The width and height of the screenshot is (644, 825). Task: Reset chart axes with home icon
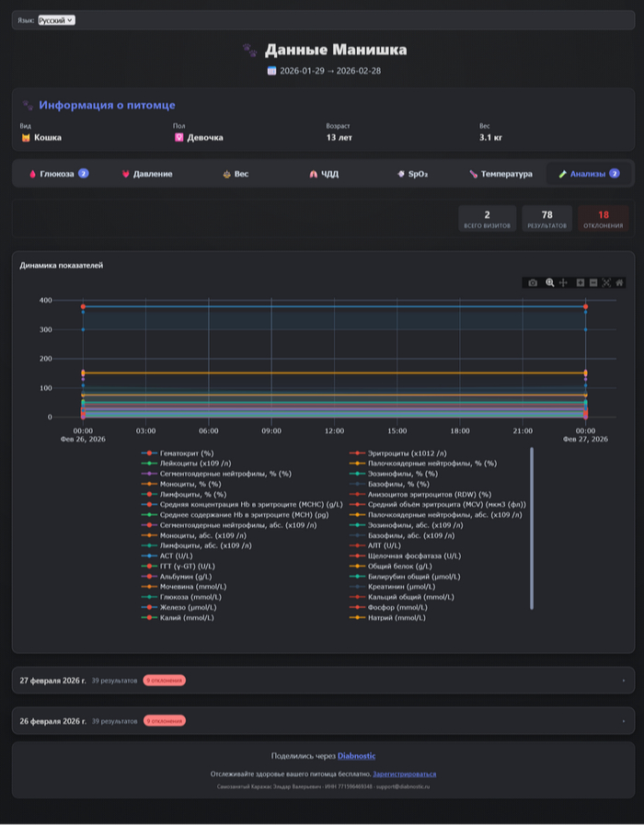(619, 282)
